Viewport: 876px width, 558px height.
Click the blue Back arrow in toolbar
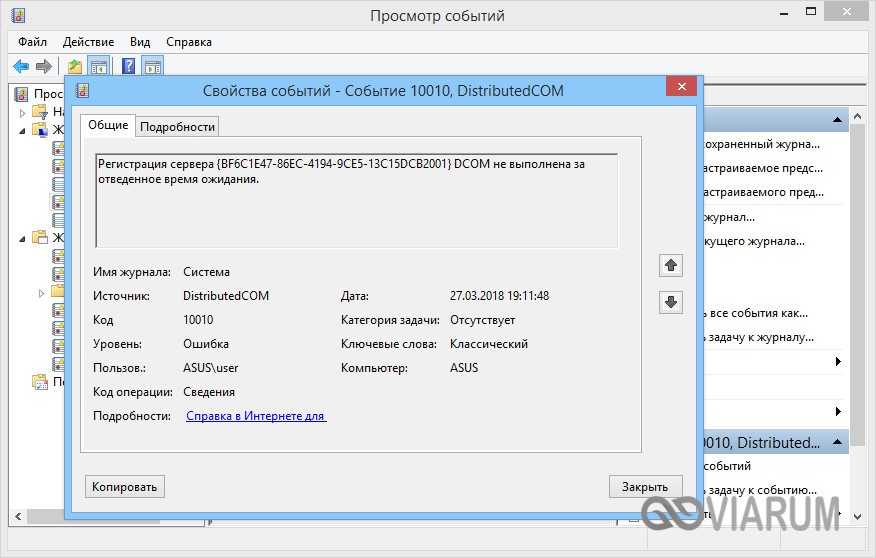point(21,66)
